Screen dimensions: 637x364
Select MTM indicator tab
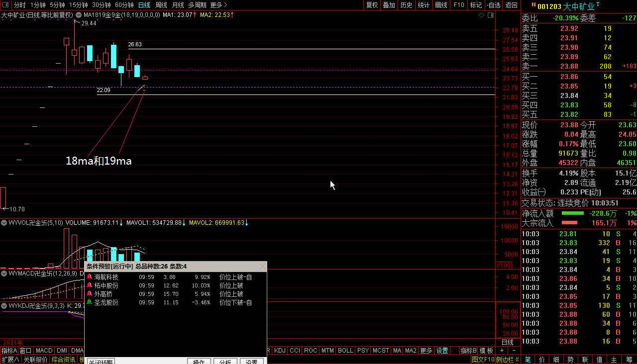click(x=327, y=351)
